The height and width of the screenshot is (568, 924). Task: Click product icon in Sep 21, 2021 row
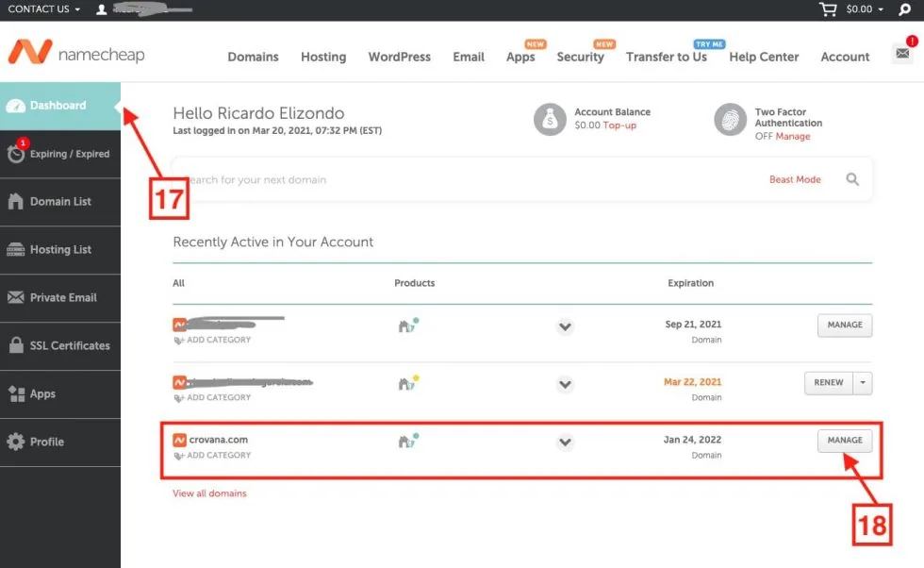click(x=408, y=325)
